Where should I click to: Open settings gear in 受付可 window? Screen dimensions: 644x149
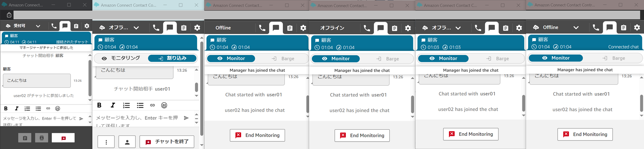[87, 26]
